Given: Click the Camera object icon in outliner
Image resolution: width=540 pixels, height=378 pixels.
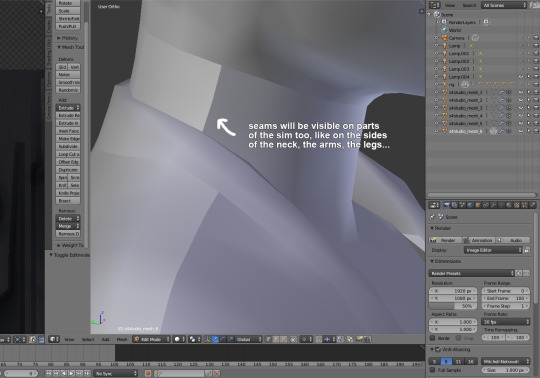Looking at the screenshot, I should click(445, 38).
